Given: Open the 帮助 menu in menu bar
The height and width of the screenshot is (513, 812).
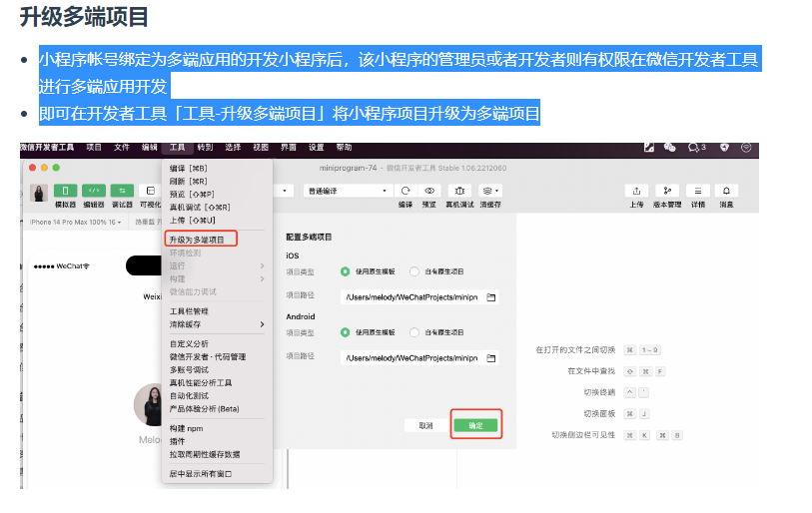Looking at the screenshot, I should (344, 148).
